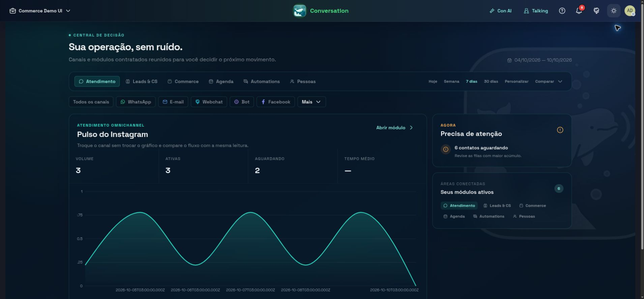Screen dimensions: 644x299
Task: Choose the Personalizar date range
Action: (517, 81)
